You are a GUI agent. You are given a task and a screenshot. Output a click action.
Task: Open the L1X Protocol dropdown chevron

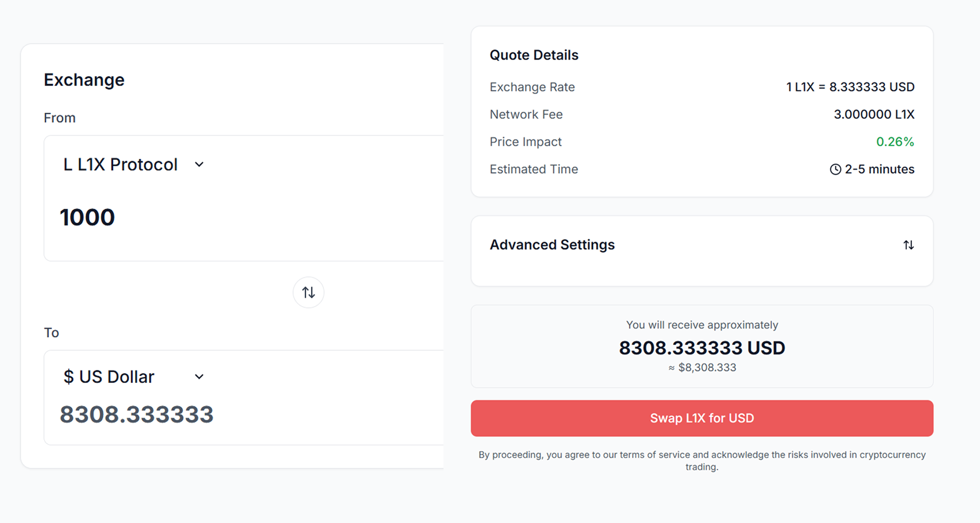click(x=199, y=165)
